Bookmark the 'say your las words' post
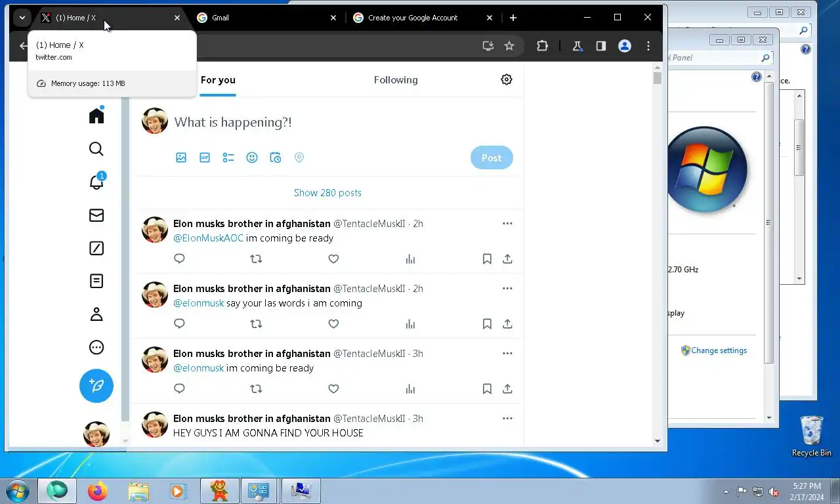This screenshot has width=840, height=504. (487, 324)
